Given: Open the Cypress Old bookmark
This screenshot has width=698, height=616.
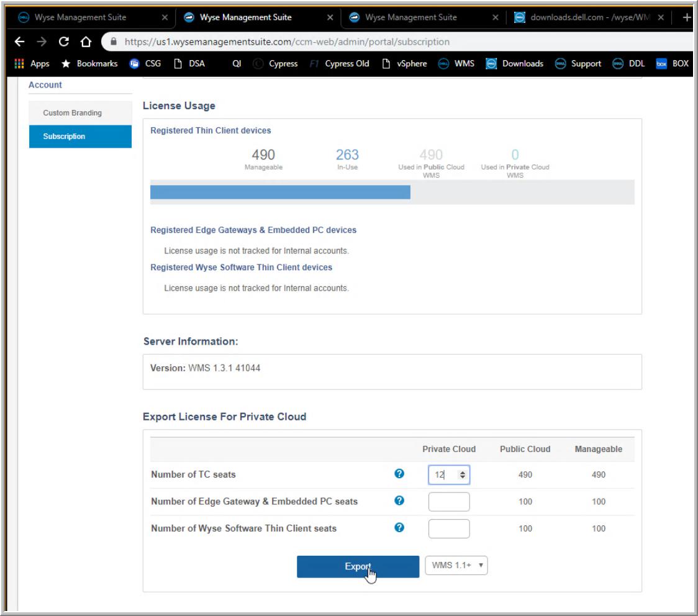Looking at the screenshot, I should point(340,63).
